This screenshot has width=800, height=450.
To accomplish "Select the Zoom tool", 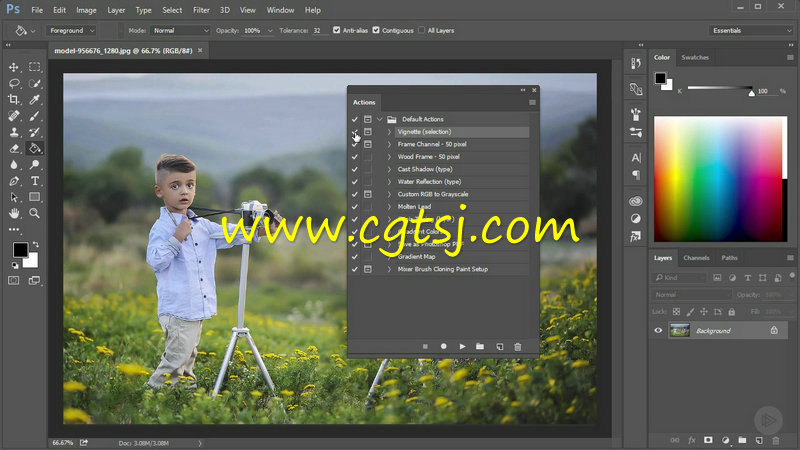I will 34,213.
